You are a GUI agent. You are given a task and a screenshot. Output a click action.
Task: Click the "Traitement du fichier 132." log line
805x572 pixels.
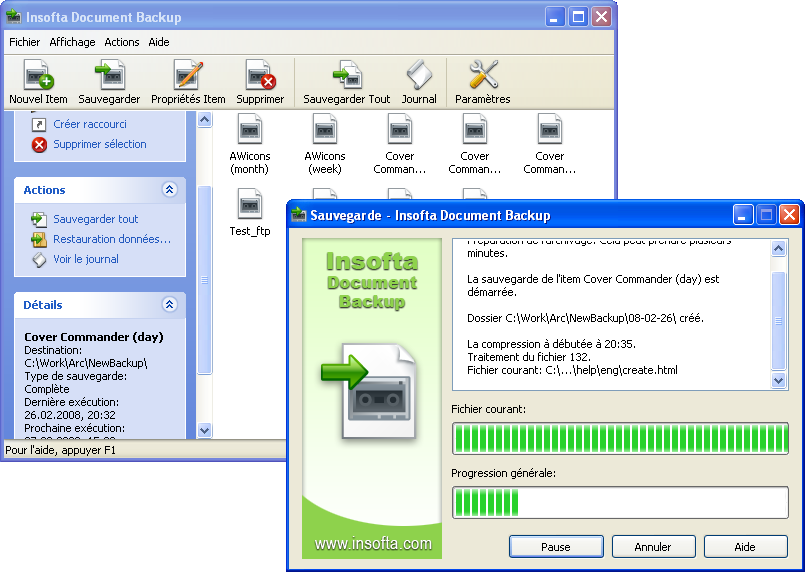[x=529, y=357]
